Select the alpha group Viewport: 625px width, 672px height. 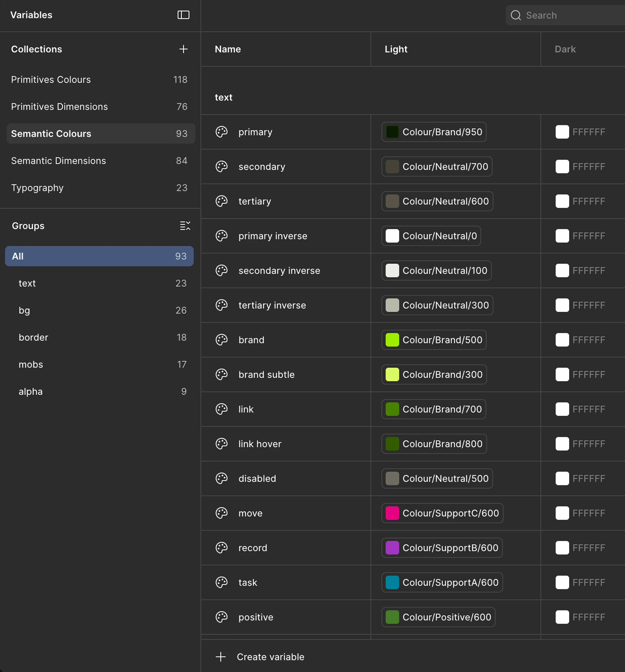(99, 391)
